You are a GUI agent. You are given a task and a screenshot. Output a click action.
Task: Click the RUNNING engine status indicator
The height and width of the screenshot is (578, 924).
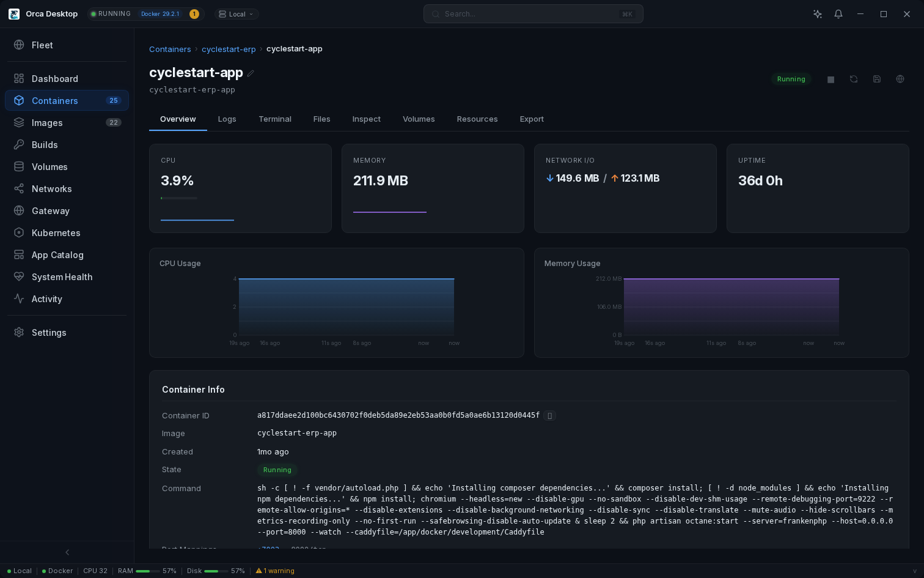coord(111,14)
